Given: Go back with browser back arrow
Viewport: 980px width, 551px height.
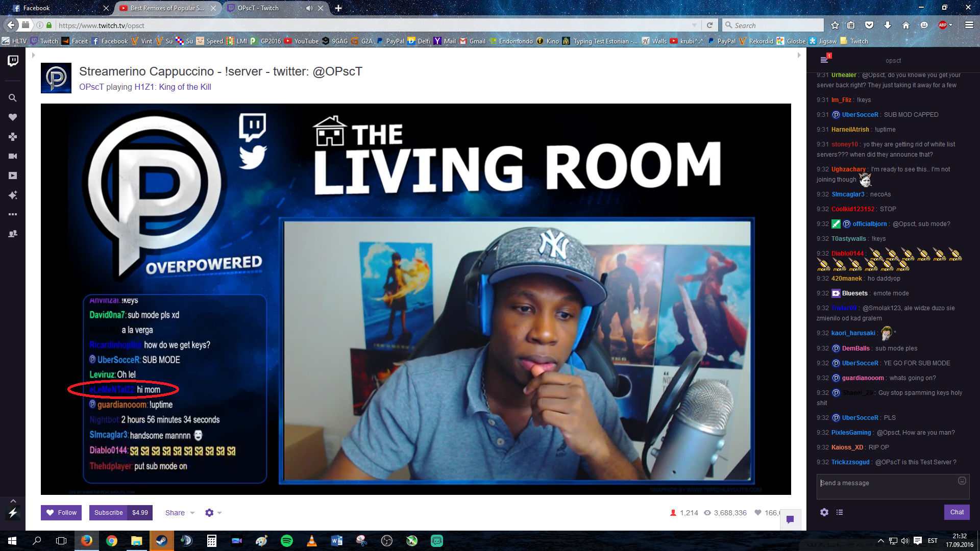Looking at the screenshot, I should 11,25.
